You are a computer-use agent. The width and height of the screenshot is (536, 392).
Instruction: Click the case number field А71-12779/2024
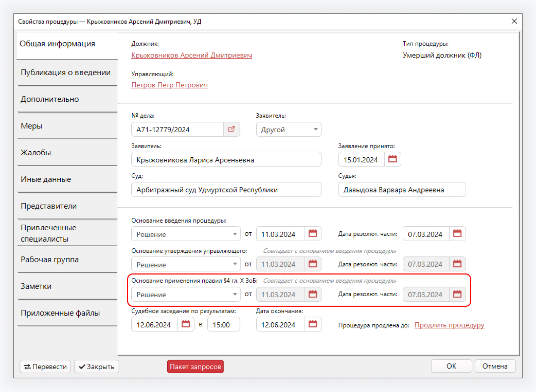(178, 130)
